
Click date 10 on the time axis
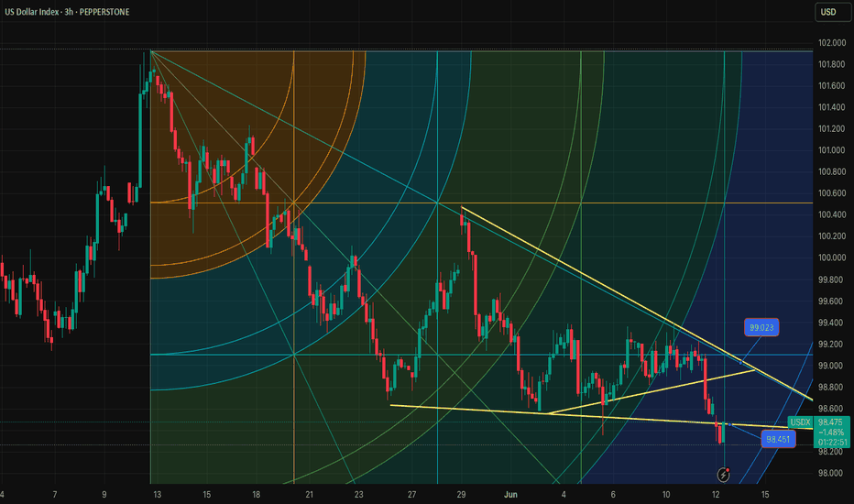[666, 495]
